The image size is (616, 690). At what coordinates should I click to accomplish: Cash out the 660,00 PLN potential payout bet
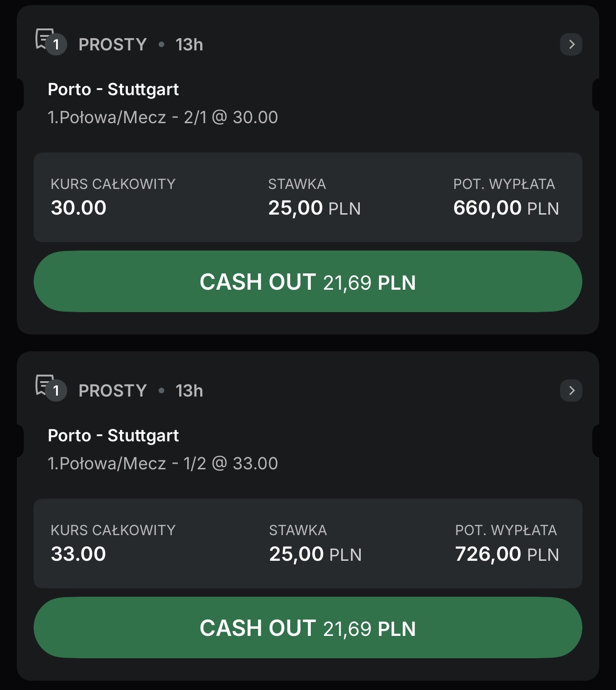pyautogui.click(x=308, y=282)
